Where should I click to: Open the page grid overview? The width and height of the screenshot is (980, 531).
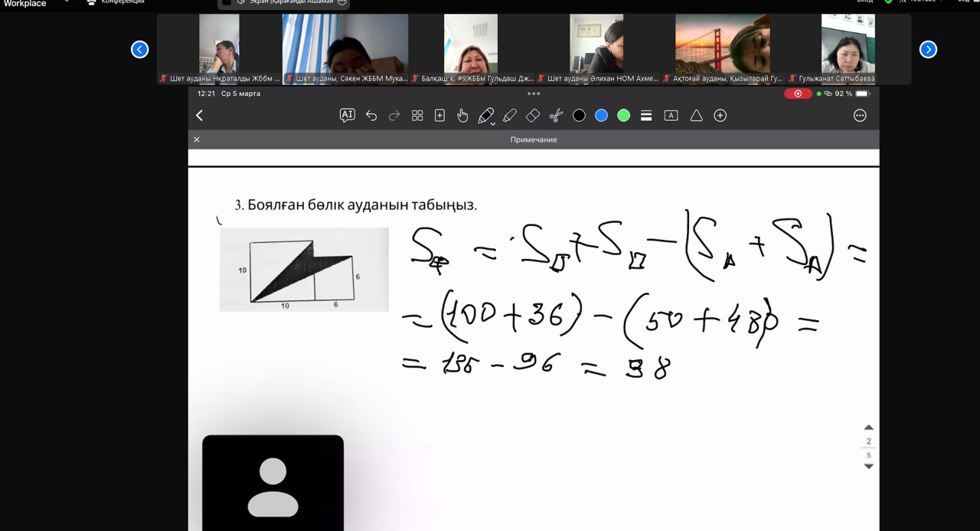click(417, 116)
